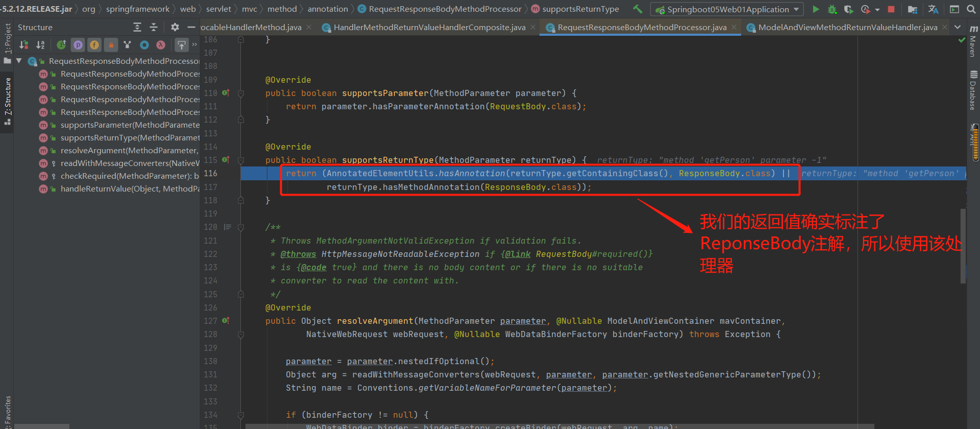Toggle autoscroll from source icon
Image resolution: width=980 pixels, height=429 pixels.
click(181, 45)
